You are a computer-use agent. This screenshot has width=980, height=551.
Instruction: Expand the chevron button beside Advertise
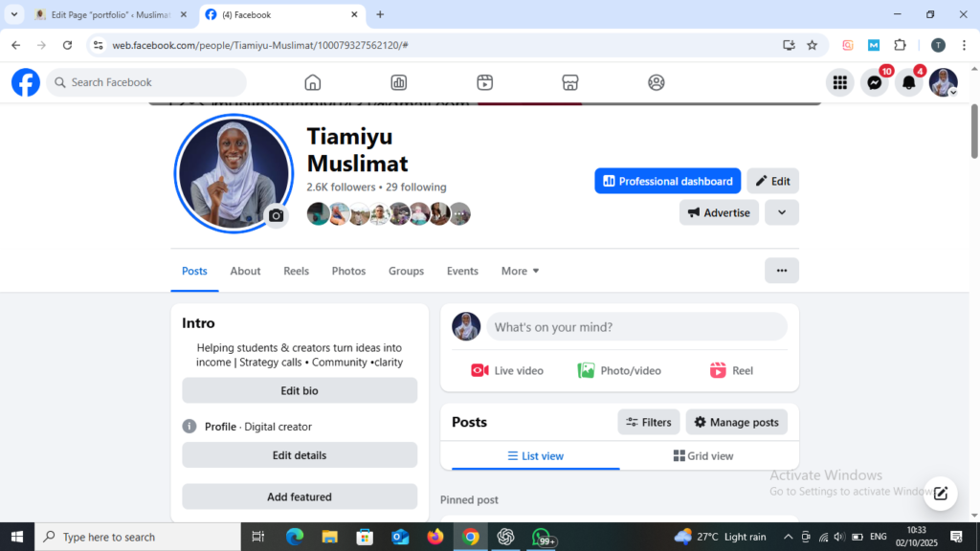click(782, 212)
